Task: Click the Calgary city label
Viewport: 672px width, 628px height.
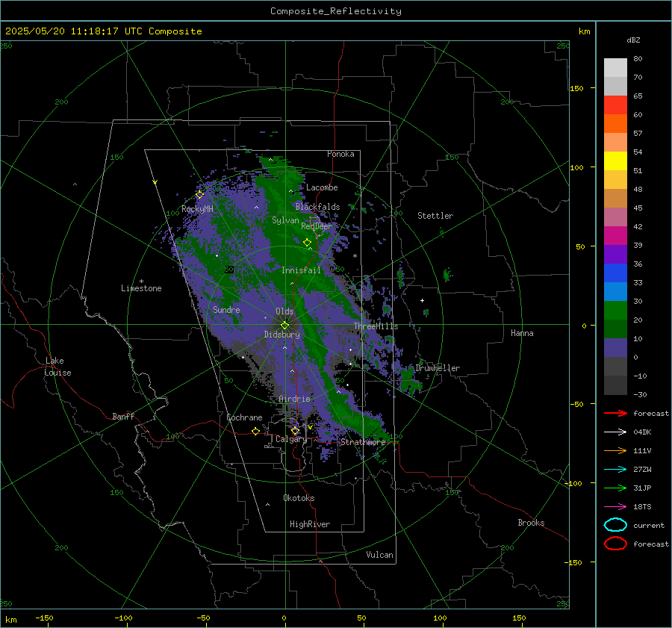Action: tap(291, 439)
